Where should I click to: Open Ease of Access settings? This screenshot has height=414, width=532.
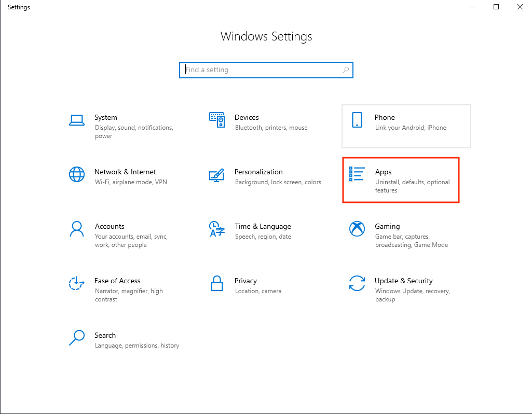coord(117,281)
